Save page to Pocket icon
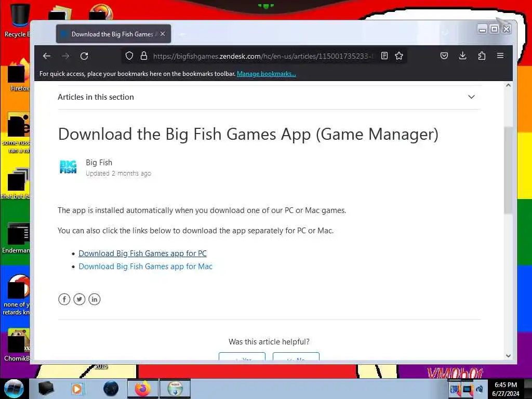 (444, 56)
